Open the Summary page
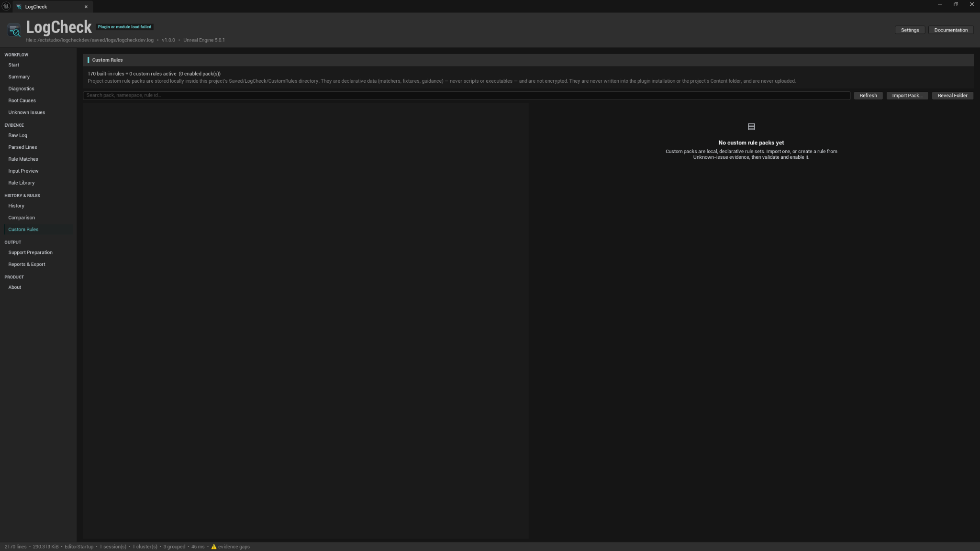Viewport: 980px width, 551px height. pyautogui.click(x=38, y=77)
